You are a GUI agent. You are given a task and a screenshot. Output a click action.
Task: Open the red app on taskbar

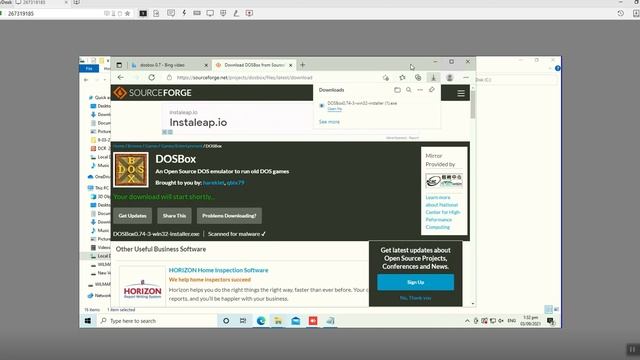(313, 321)
